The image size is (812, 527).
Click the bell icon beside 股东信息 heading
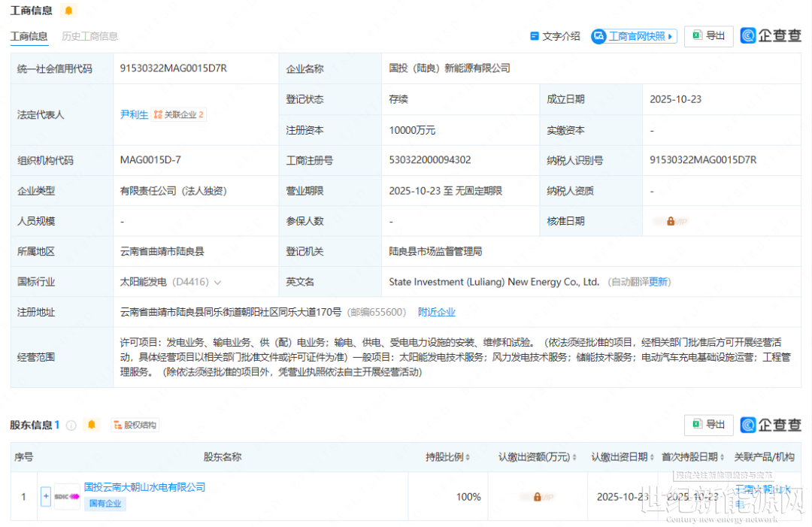(92, 425)
